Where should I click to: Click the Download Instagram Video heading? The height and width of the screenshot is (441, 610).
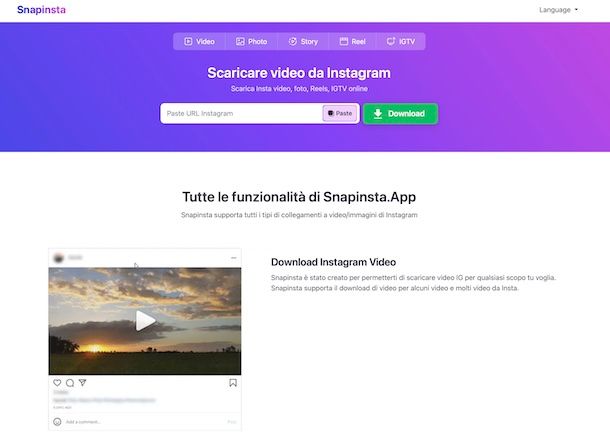coord(333,262)
